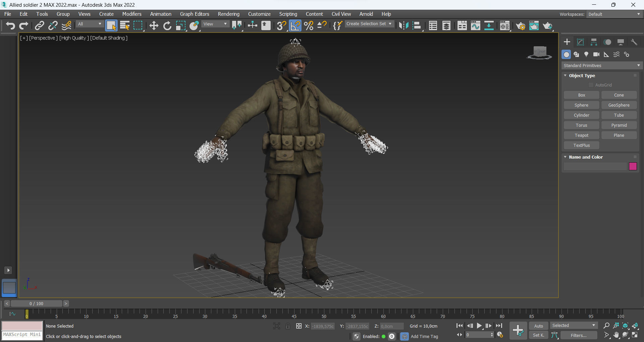Click Render Production teapot icon

click(547, 26)
